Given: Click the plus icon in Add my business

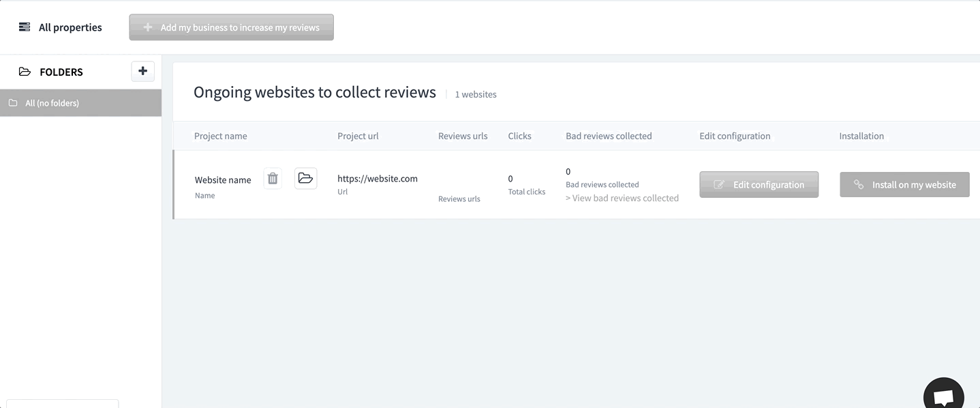Looking at the screenshot, I should 148,28.
